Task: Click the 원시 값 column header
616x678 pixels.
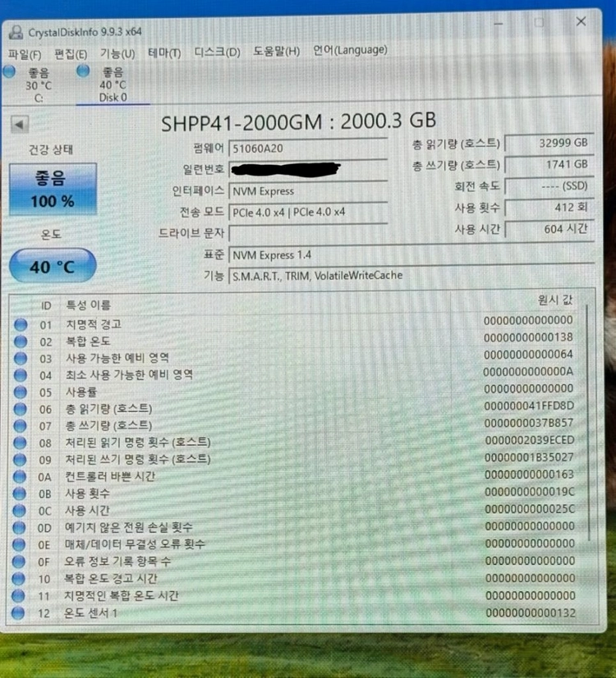Action: 555,300
